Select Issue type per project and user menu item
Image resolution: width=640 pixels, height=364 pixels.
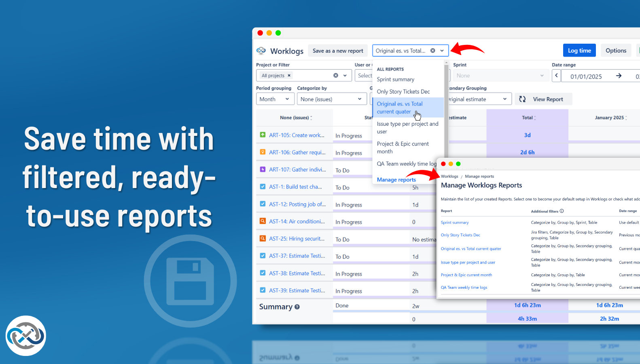tap(408, 128)
